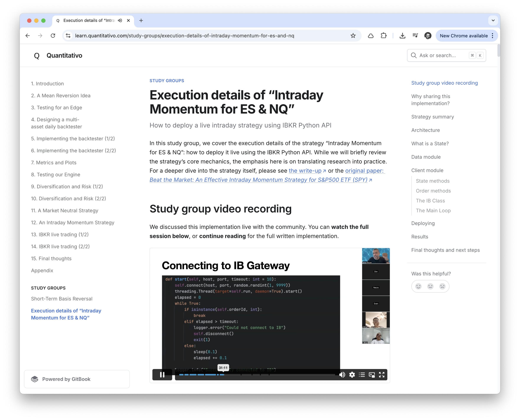Pause the study group video
The height and width of the screenshot is (420, 520).
click(162, 374)
